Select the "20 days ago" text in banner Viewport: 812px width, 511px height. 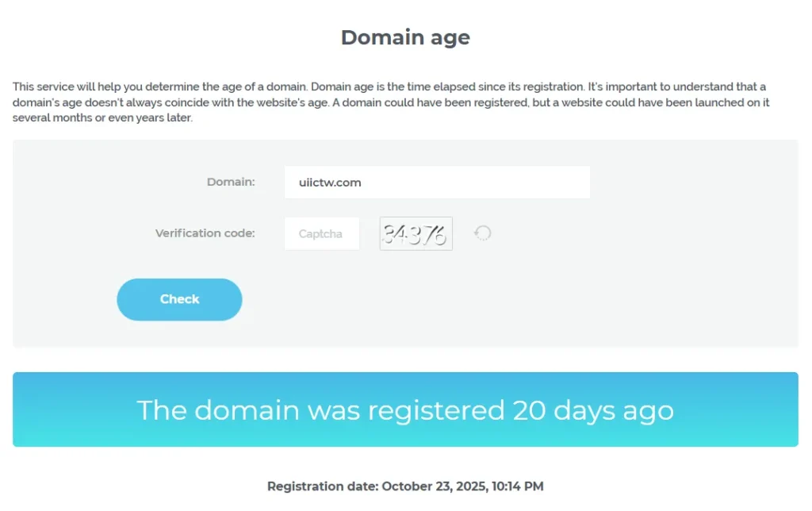(593, 410)
